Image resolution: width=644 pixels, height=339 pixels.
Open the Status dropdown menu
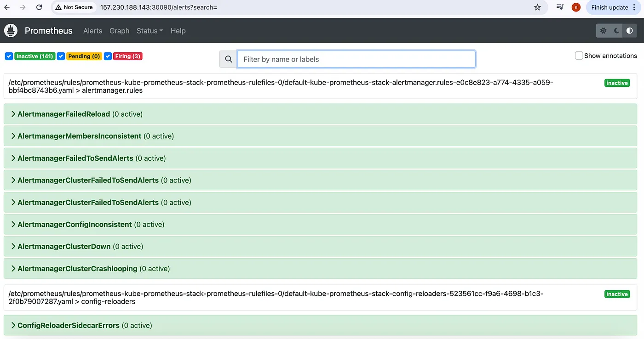pyautogui.click(x=150, y=31)
